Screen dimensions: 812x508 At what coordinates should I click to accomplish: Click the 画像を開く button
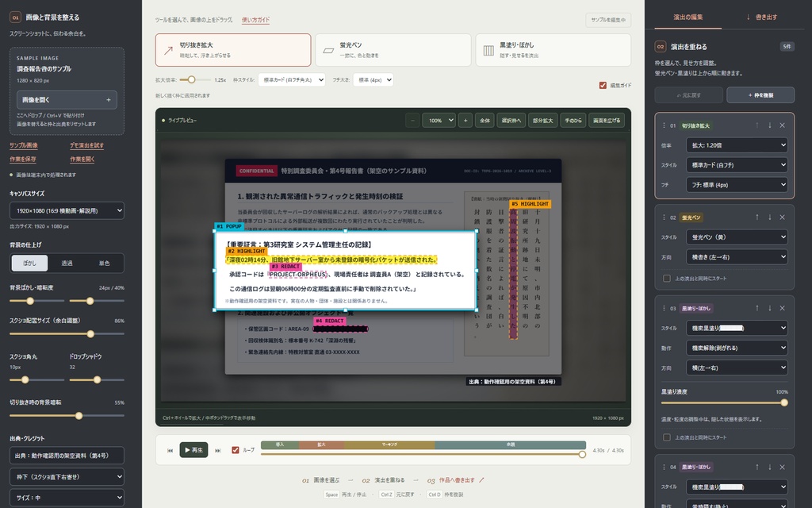tap(67, 99)
